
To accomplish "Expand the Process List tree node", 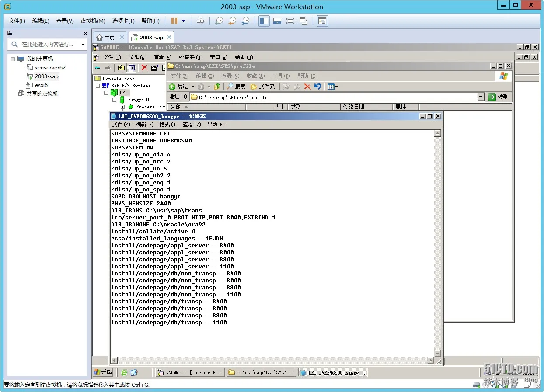I will 122,107.
